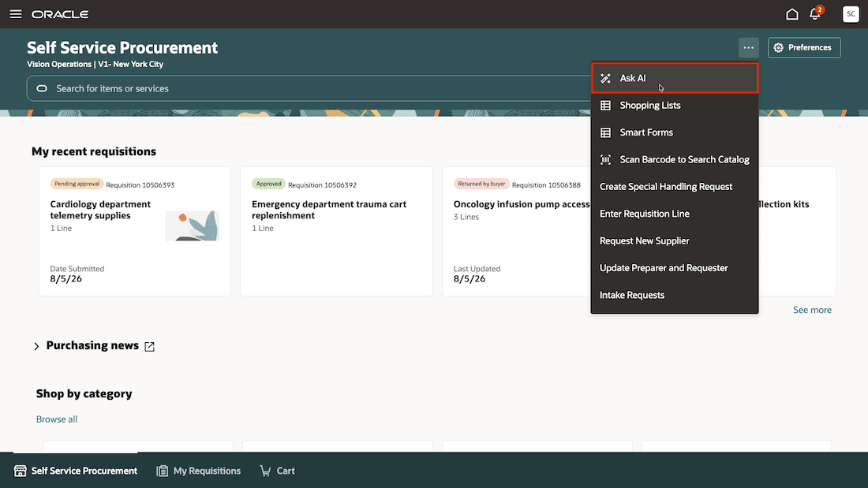This screenshot has width=868, height=488.
Task: Click the search bar pill icon
Action: (x=42, y=88)
